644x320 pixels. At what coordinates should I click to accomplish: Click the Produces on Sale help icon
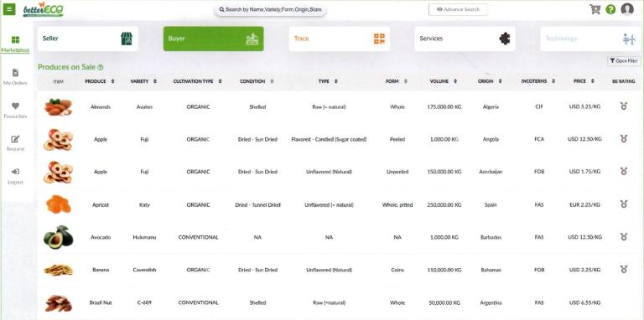pyautogui.click(x=101, y=67)
